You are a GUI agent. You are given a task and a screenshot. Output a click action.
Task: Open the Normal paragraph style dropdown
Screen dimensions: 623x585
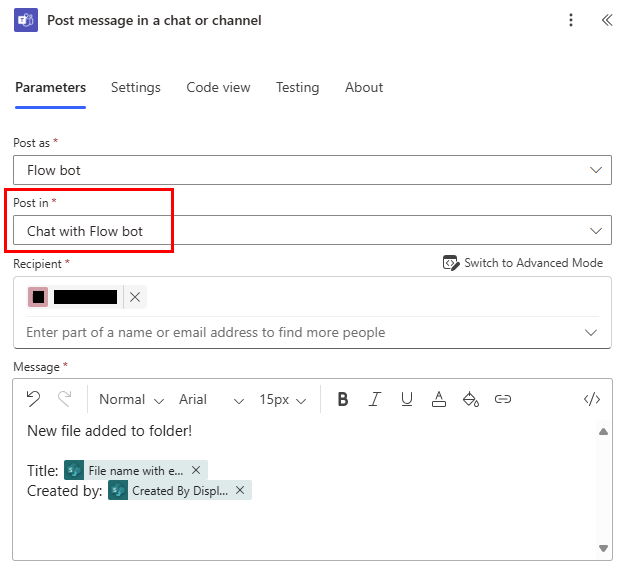click(x=132, y=399)
